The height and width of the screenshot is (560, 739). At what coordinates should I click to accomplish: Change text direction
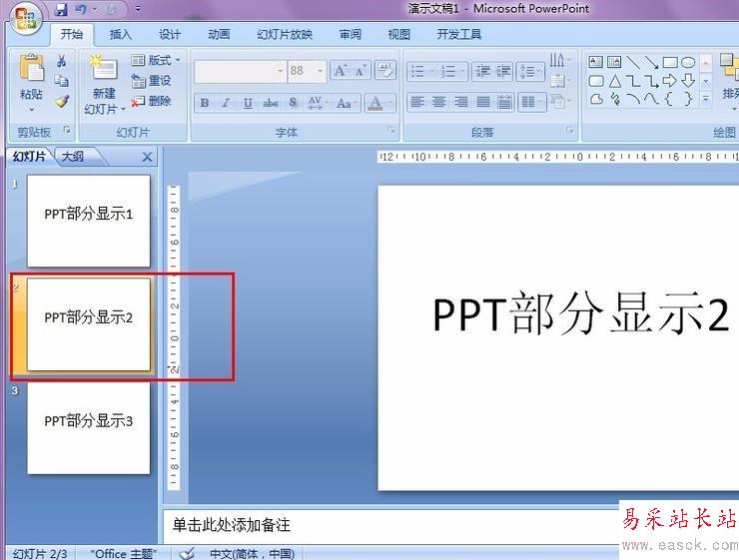[560, 60]
